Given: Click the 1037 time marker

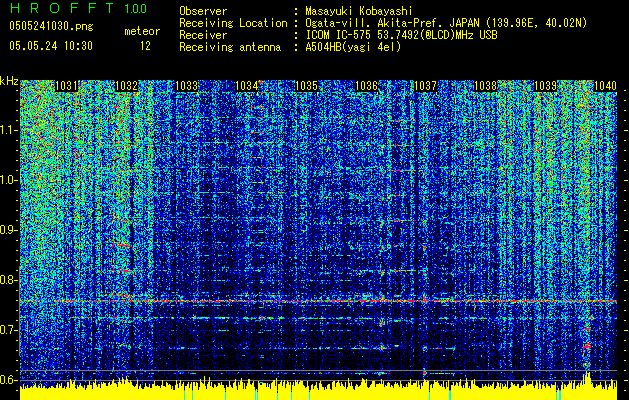Looking at the screenshot, I should (425, 86).
